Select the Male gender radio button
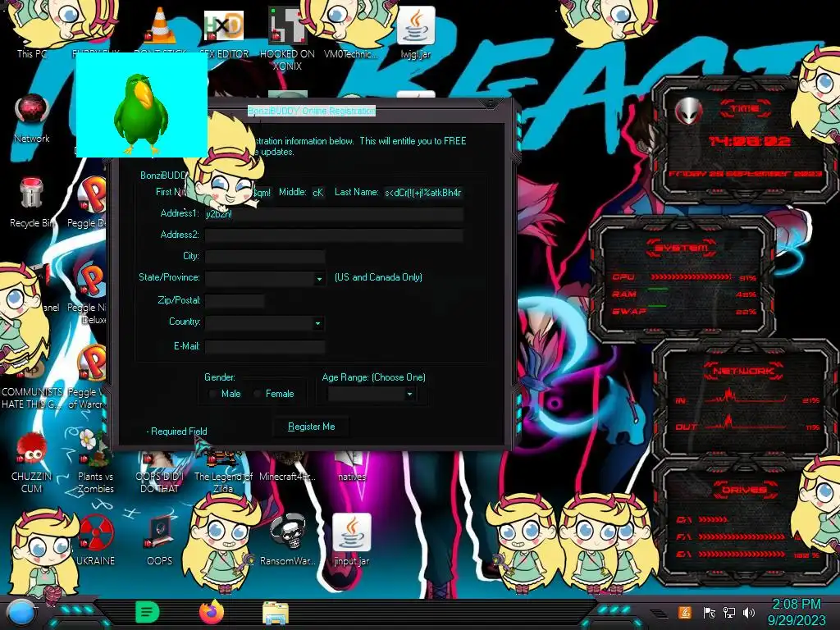This screenshot has width=840, height=630. point(212,395)
